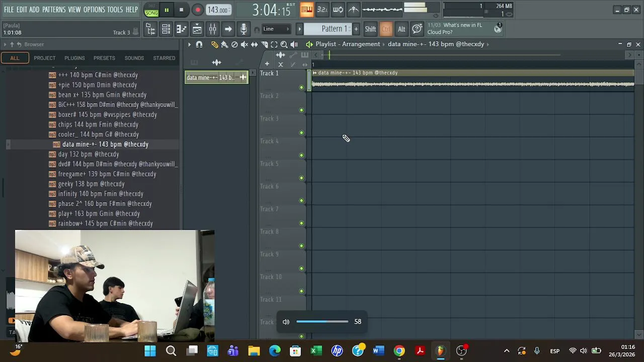Open the Mixer icon
644x362 pixels.
click(212, 29)
